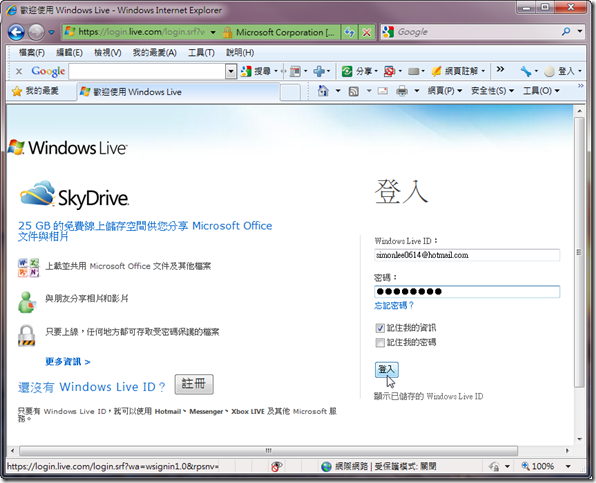Click the Home icon in command bar

coord(323,91)
